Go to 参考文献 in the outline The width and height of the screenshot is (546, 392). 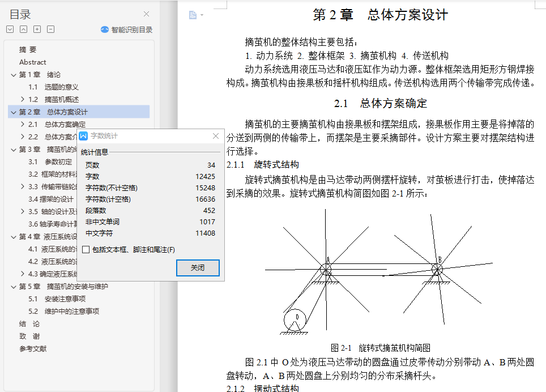coord(33,348)
